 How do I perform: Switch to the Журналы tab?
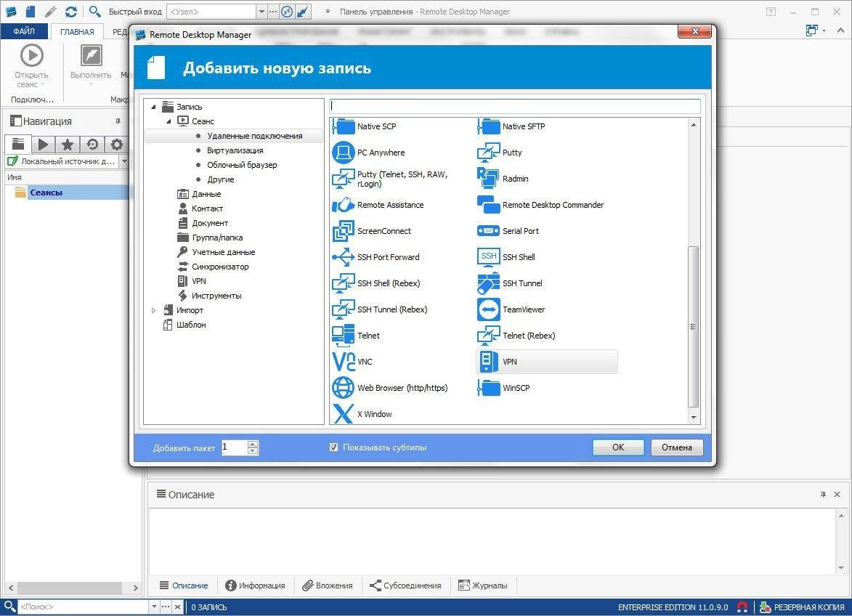click(482, 585)
